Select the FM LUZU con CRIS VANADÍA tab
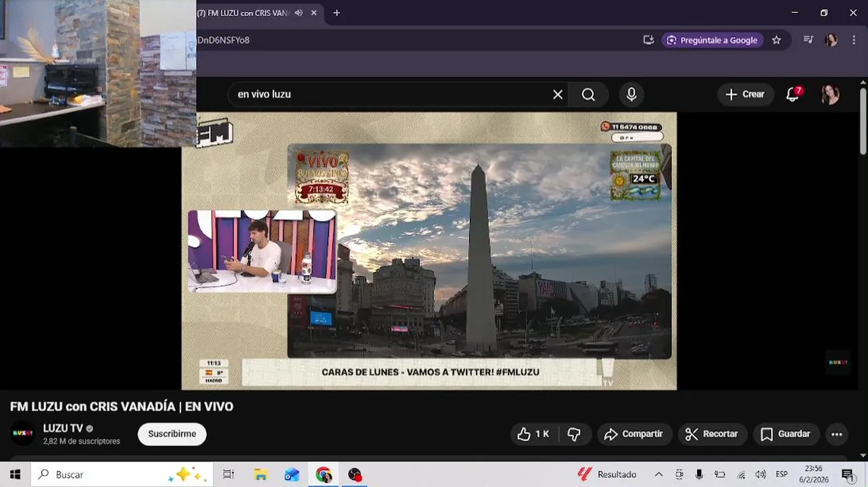This screenshot has height=487, width=868. point(243,13)
